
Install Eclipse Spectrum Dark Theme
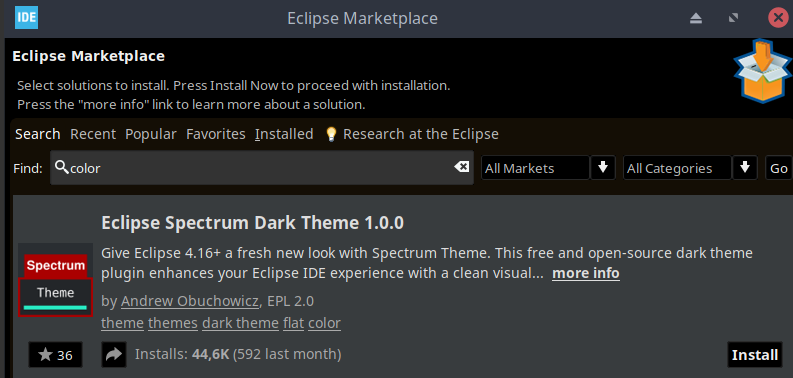click(755, 355)
